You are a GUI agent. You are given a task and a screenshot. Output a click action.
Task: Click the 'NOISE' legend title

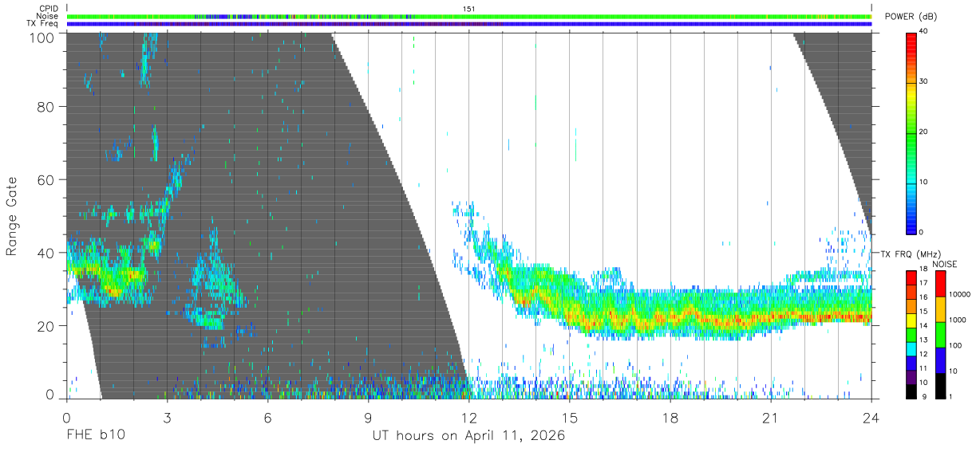(x=945, y=264)
